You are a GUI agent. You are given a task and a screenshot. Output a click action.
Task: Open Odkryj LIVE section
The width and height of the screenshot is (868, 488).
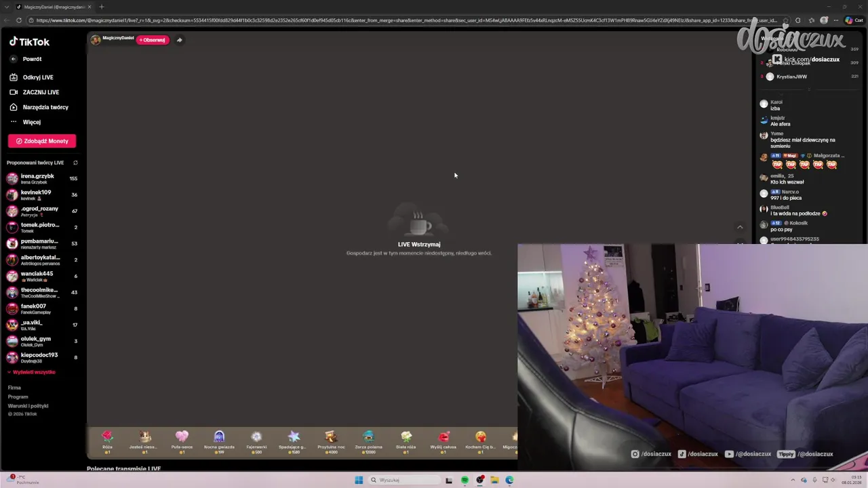31,77
